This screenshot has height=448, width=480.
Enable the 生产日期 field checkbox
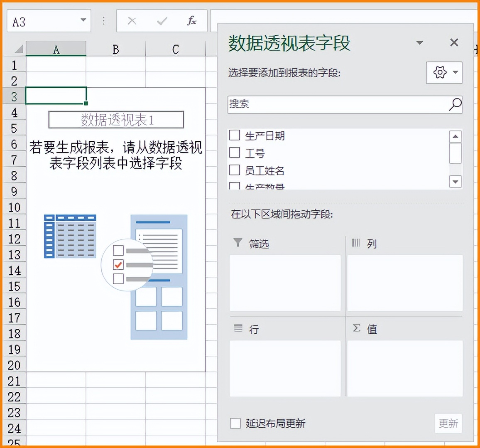coord(234,135)
